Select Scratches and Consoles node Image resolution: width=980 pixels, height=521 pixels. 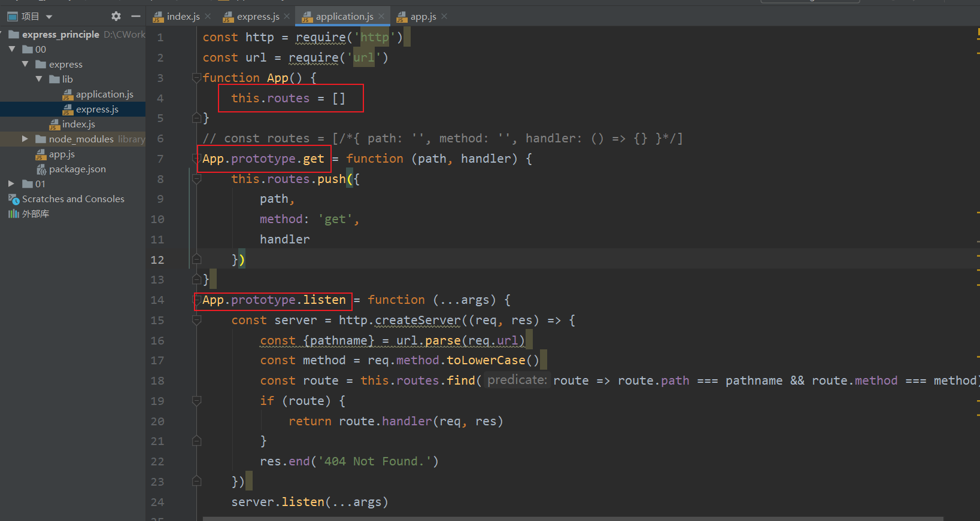[73, 199]
